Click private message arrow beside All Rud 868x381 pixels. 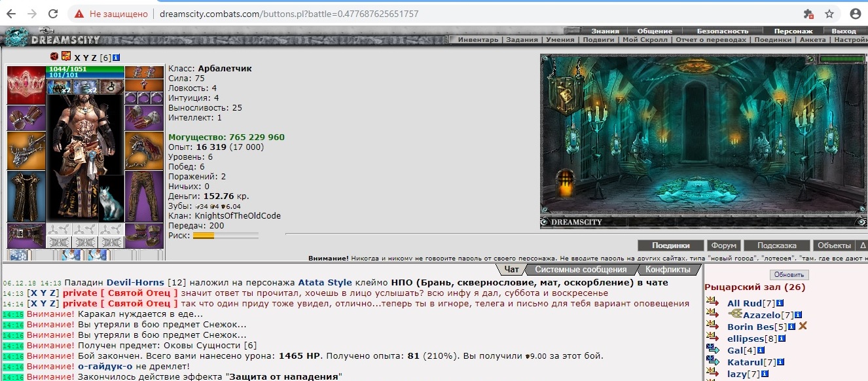point(714,302)
